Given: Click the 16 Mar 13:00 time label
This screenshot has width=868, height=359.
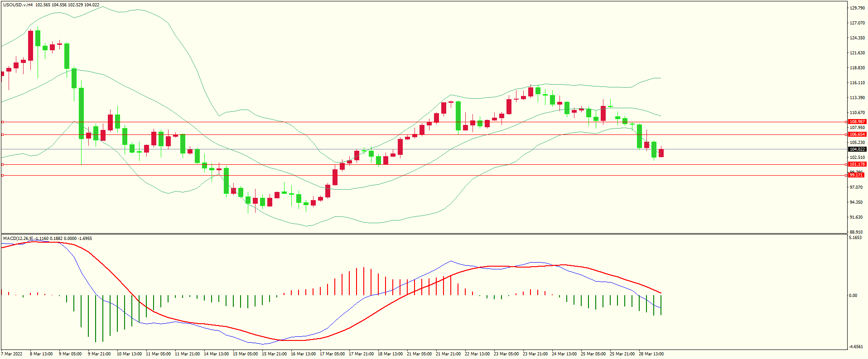Looking at the screenshot, I should click(x=303, y=354).
